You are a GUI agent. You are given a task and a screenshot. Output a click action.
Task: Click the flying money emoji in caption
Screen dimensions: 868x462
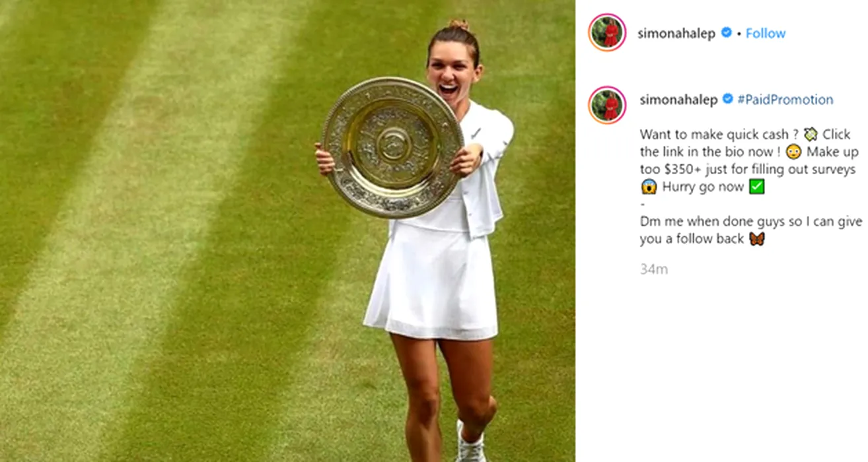811,135
